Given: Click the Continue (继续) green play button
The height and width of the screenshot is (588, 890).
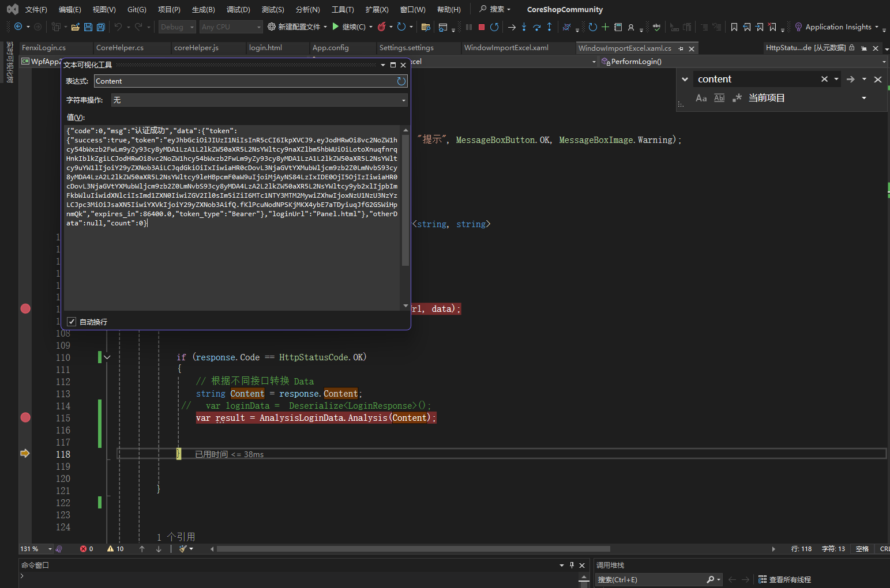Looking at the screenshot, I should [x=348, y=27].
